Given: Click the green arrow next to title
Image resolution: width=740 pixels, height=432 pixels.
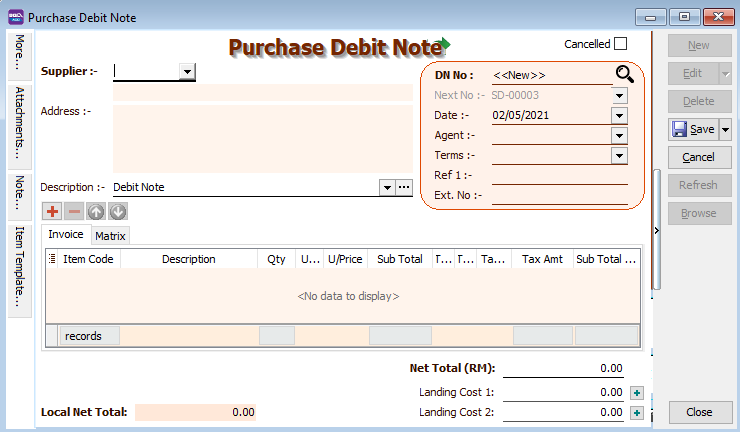Looking at the screenshot, I should coord(445,45).
